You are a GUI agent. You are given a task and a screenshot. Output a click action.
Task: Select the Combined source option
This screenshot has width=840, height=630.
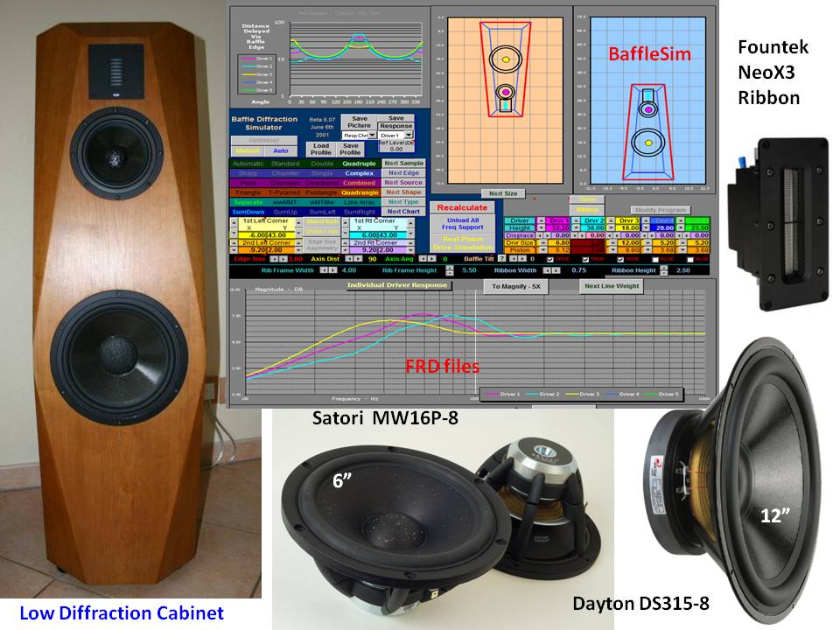click(x=359, y=183)
